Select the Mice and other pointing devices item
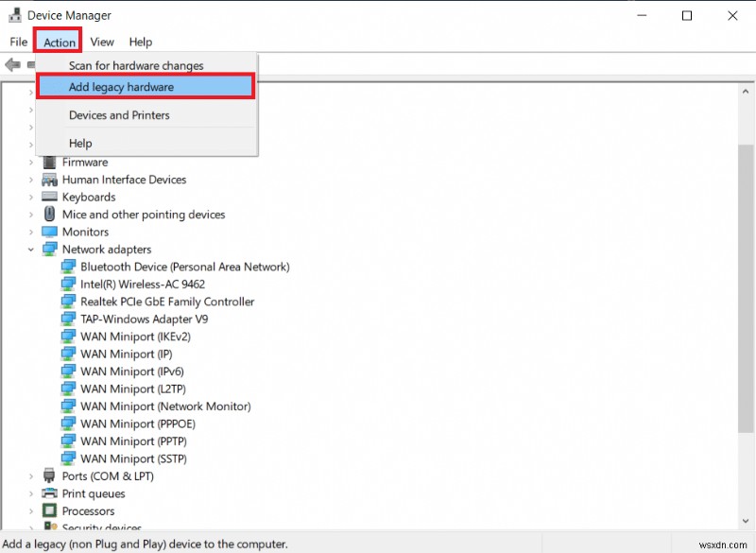Viewport: 756px width, 553px height. click(x=142, y=214)
